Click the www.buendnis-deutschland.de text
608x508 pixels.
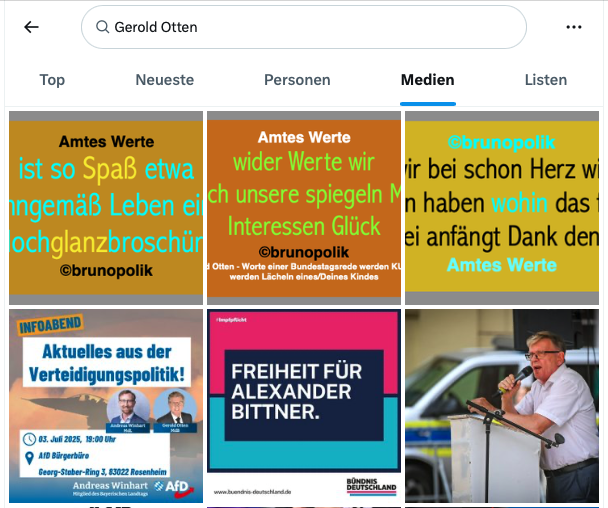[x=252, y=492]
